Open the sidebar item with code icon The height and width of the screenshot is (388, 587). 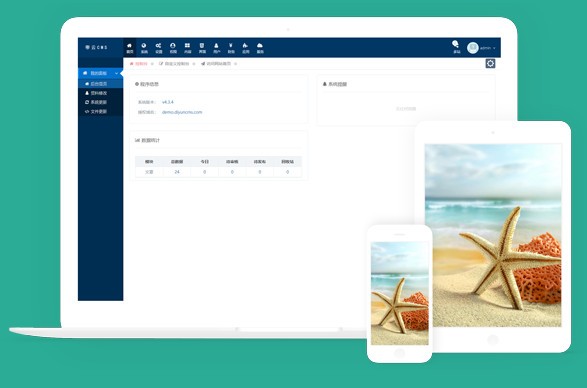(x=96, y=111)
